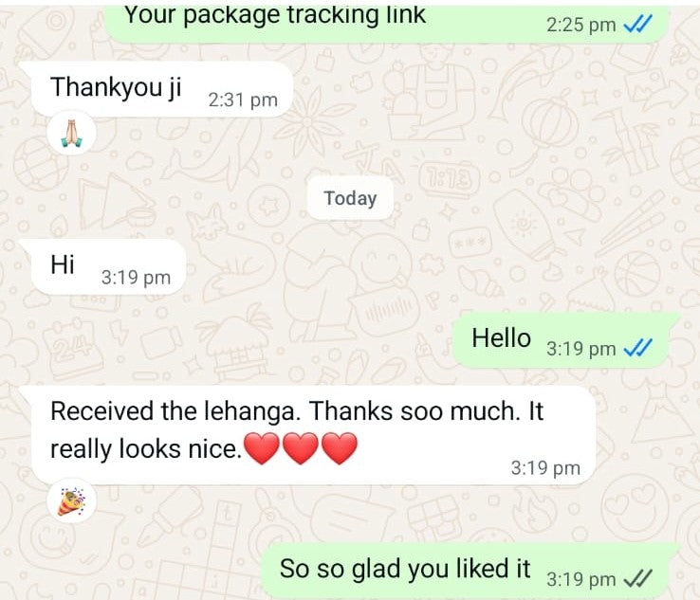700x600 pixels.
Task: Click the grey double ticks on last message
Action: [x=638, y=578]
